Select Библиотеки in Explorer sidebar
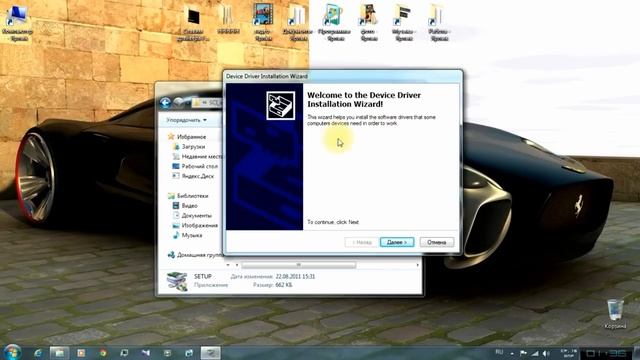Screen dimensions: 640x360 point(193,196)
